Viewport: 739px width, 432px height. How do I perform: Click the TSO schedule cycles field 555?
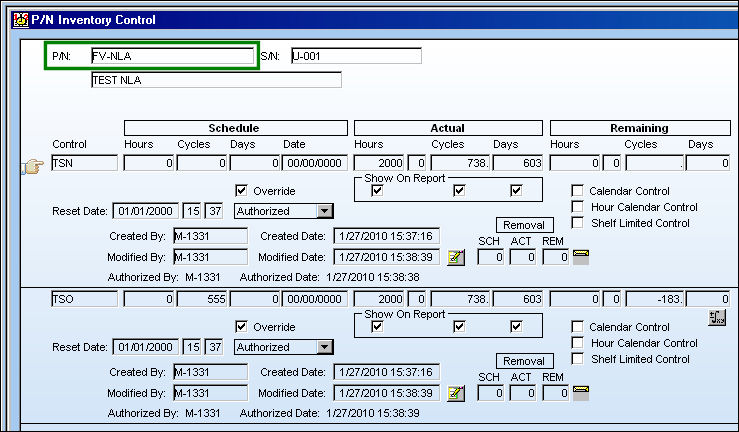point(202,299)
